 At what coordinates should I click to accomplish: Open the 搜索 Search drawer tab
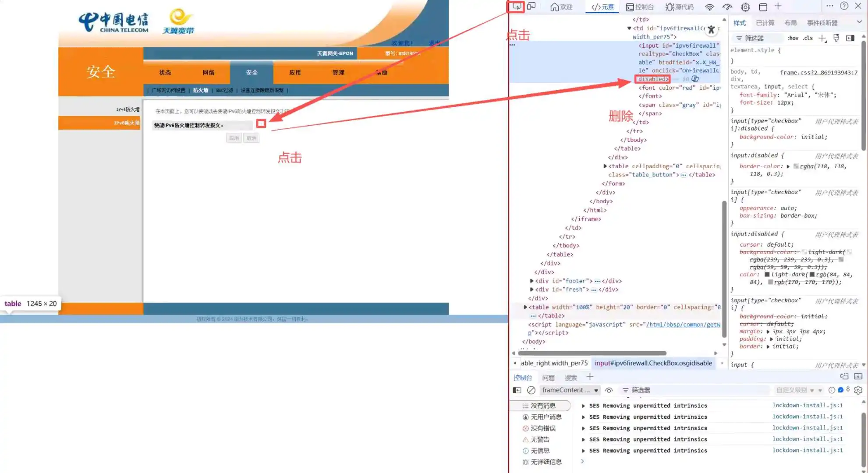[570, 378]
